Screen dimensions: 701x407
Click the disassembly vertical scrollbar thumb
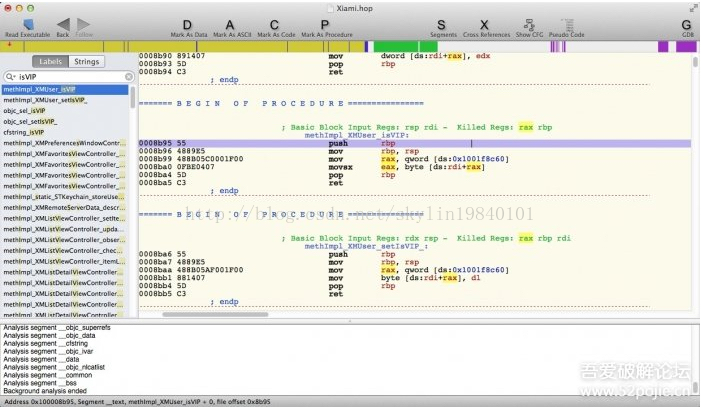[x=695, y=62]
